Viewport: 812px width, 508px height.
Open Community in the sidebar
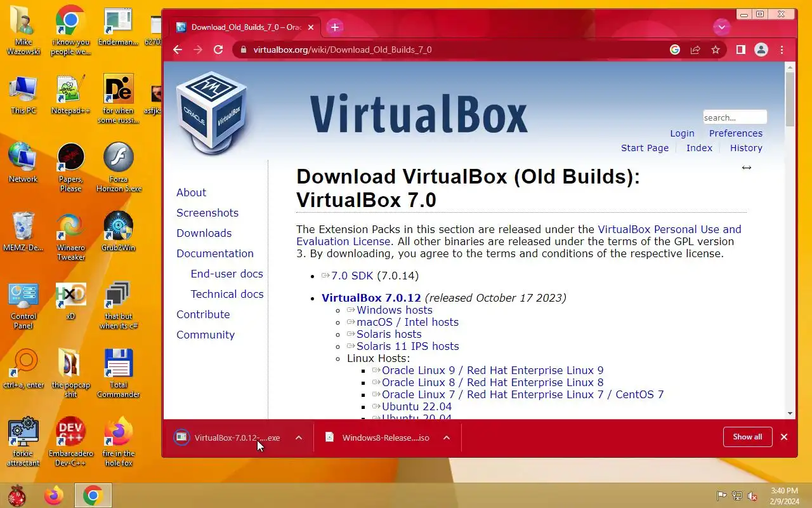click(x=206, y=335)
